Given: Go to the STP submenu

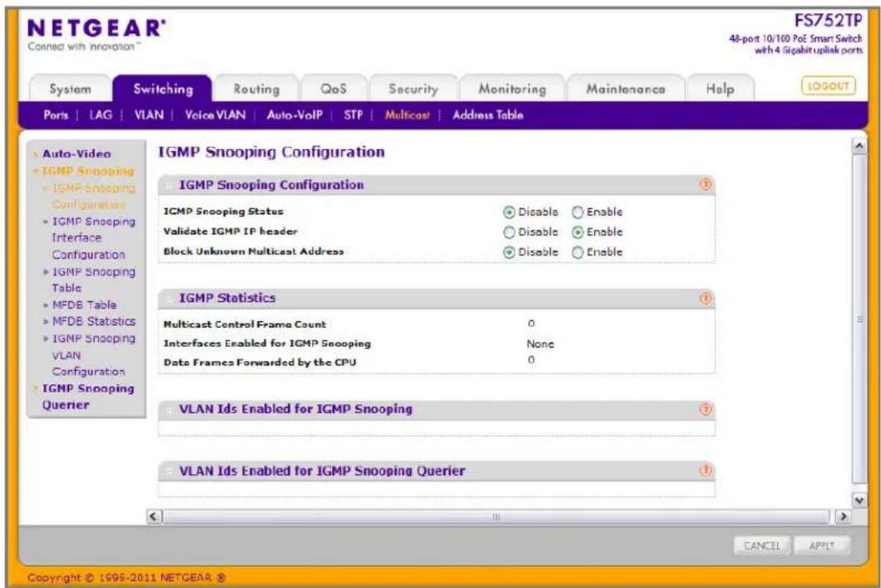Looking at the screenshot, I should (x=353, y=115).
